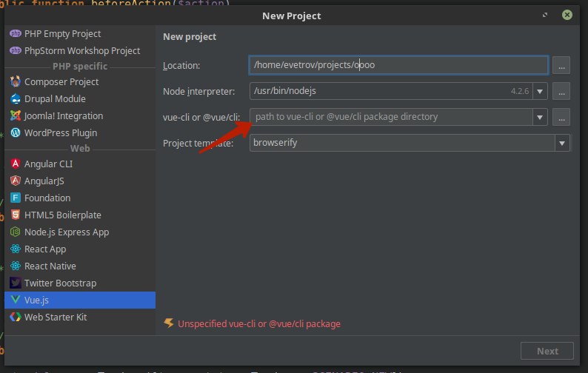
Task: Browse for project Location folder
Action: click(x=561, y=66)
